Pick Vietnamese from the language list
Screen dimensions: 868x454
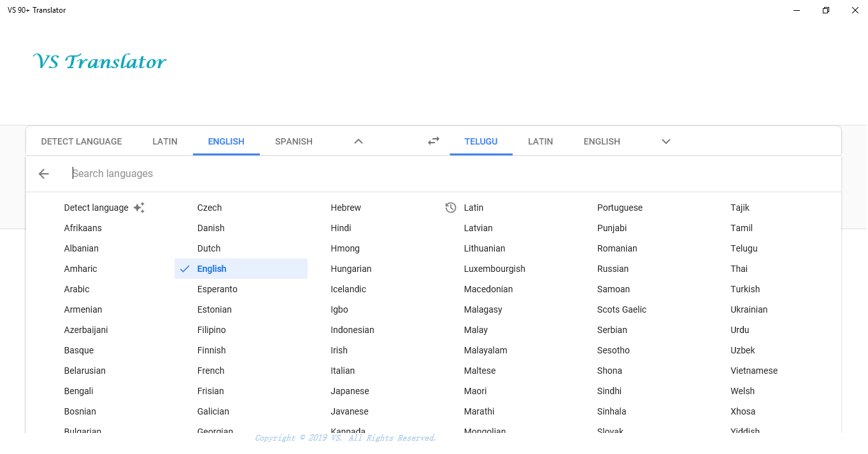pos(754,371)
